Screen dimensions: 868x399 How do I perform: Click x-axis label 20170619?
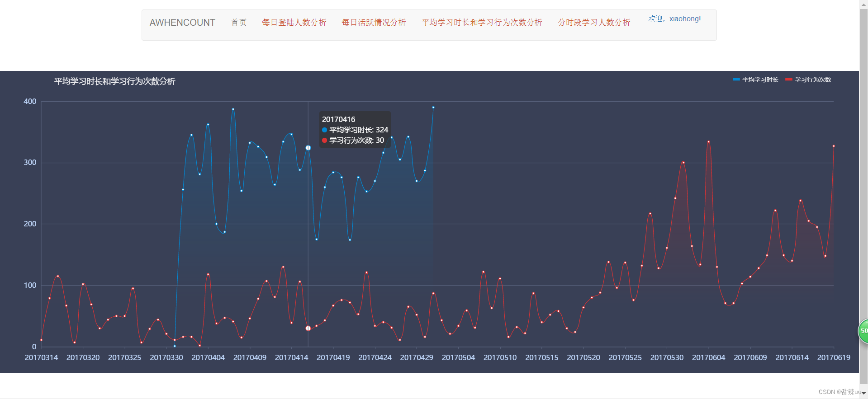click(834, 357)
